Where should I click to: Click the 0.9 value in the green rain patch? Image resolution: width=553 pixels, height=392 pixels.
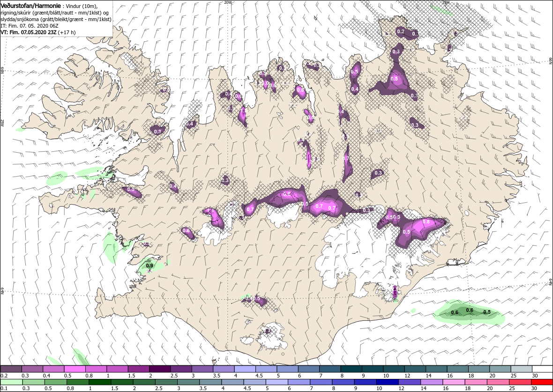[x=149, y=266]
